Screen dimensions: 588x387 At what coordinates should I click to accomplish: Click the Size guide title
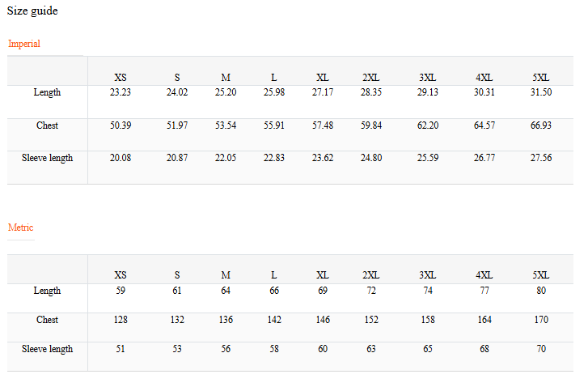pyautogui.click(x=32, y=11)
